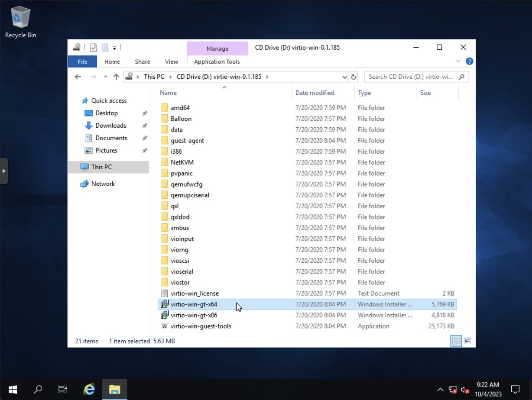
Task: Open the Start menu
Action: tap(13, 390)
